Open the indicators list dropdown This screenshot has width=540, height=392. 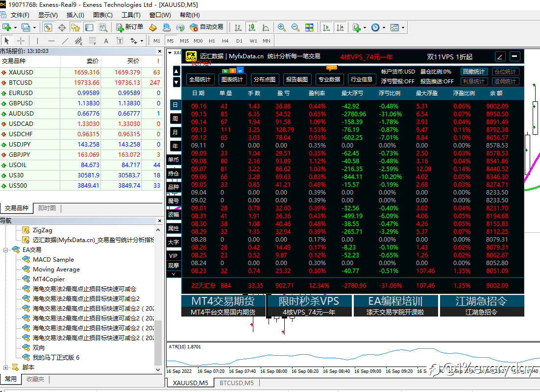(x=365, y=27)
